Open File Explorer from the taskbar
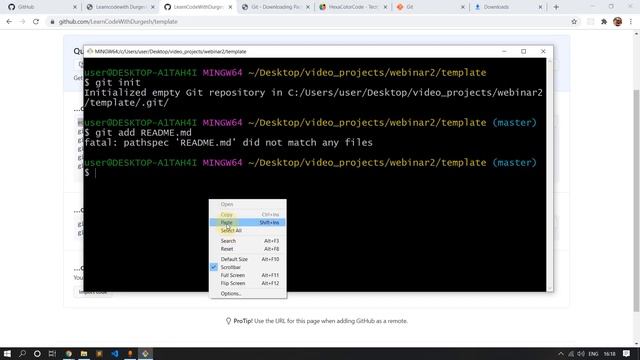Screen dimensions: 640x360 click(x=84, y=353)
